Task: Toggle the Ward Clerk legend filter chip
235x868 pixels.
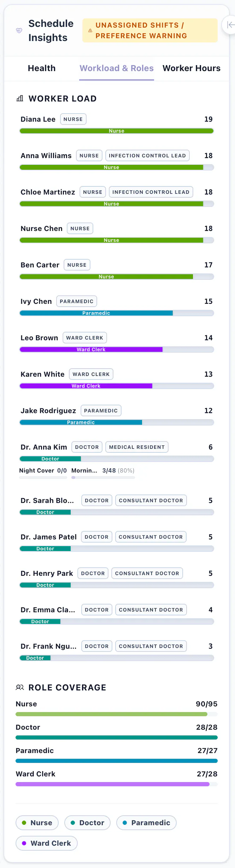Action: (47, 843)
